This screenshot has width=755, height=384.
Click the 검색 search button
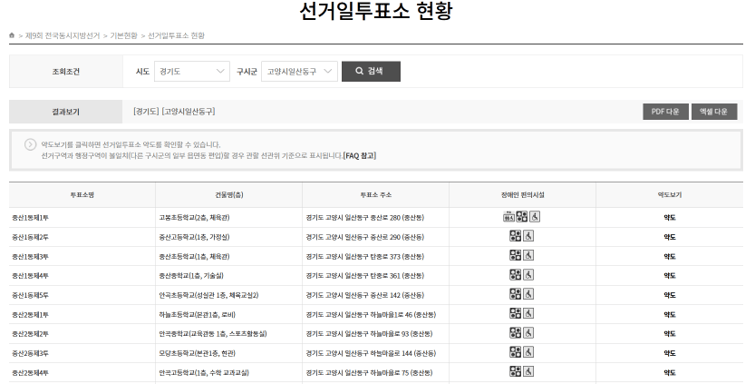click(x=371, y=71)
